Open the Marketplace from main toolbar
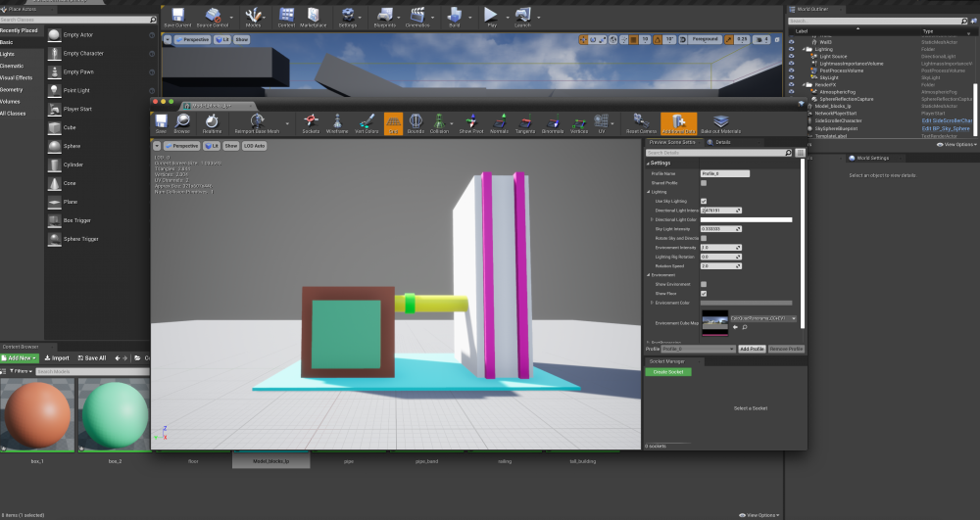 point(313,17)
